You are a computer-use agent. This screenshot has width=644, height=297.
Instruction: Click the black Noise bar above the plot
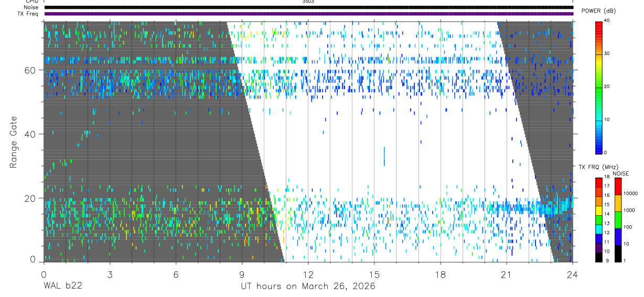pos(308,7)
